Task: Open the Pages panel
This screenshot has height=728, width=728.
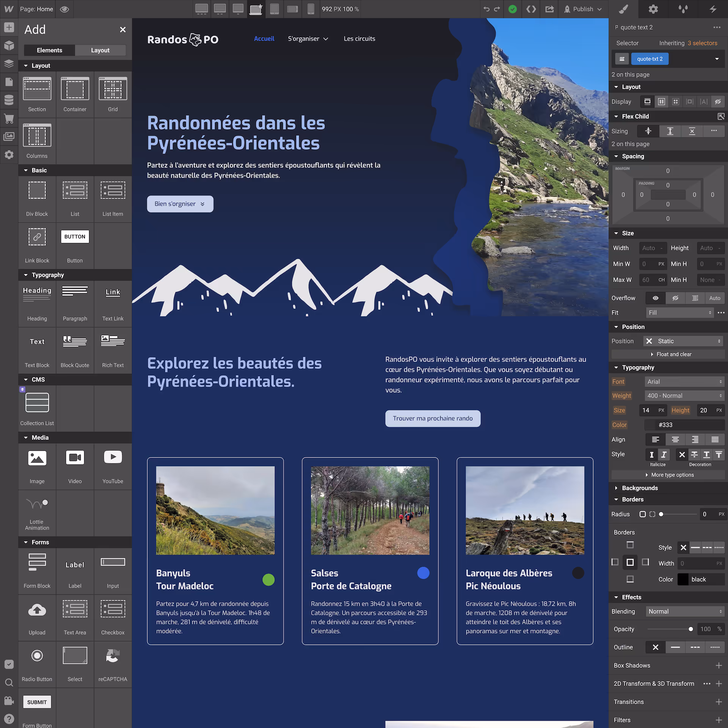Action: tap(9, 82)
